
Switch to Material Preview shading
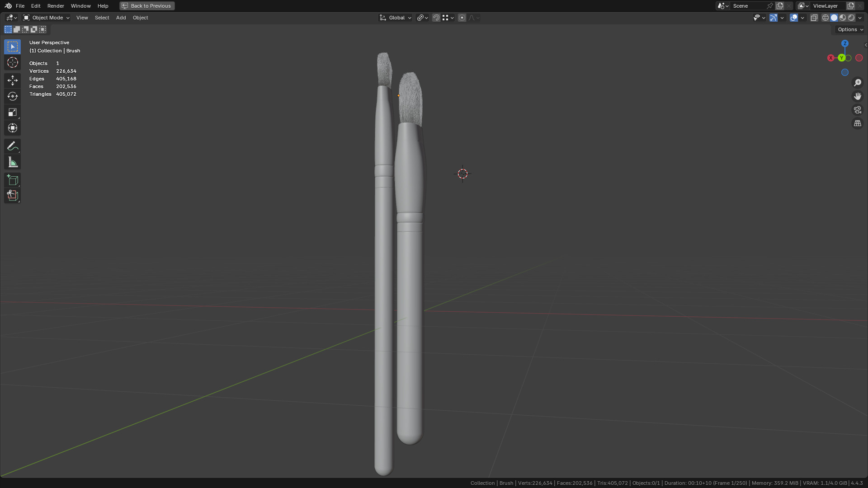tap(843, 18)
